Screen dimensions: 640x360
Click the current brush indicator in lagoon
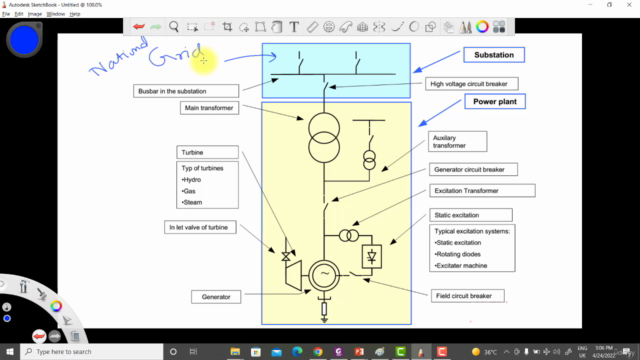click(7, 307)
